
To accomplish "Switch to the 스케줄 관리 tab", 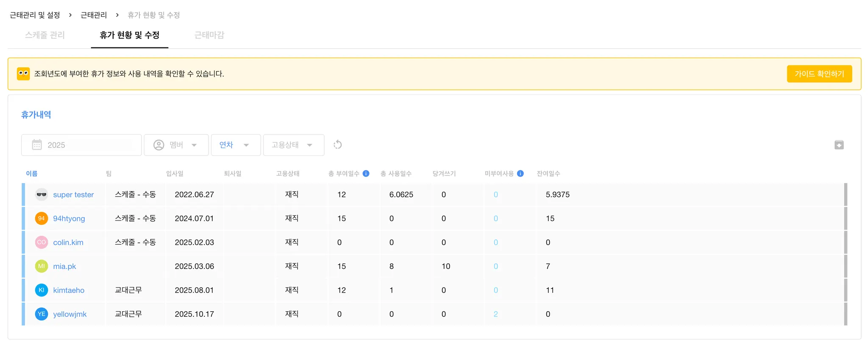I will click(x=45, y=35).
